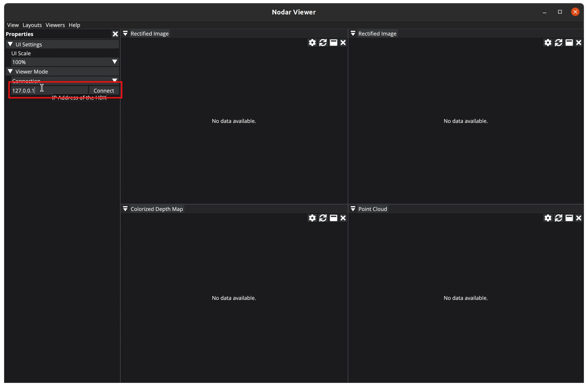This screenshot has height=387, width=588.
Task: Open the Point Cloud tab dropdown arrow
Action: tap(353, 209)
